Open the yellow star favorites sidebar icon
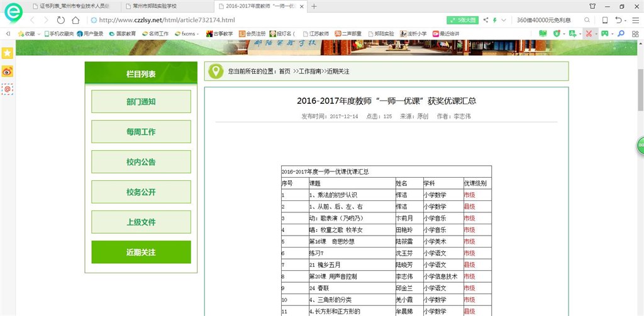 [8, 53]
